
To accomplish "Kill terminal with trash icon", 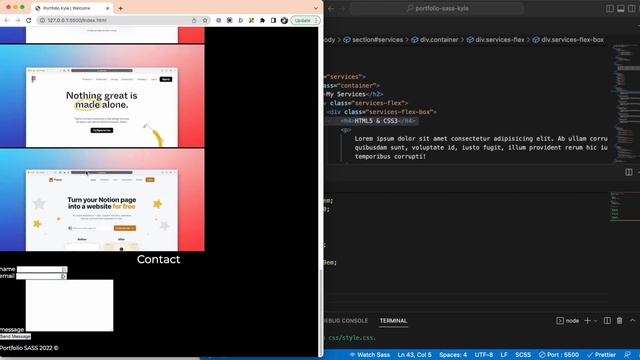I will [620, 321].
